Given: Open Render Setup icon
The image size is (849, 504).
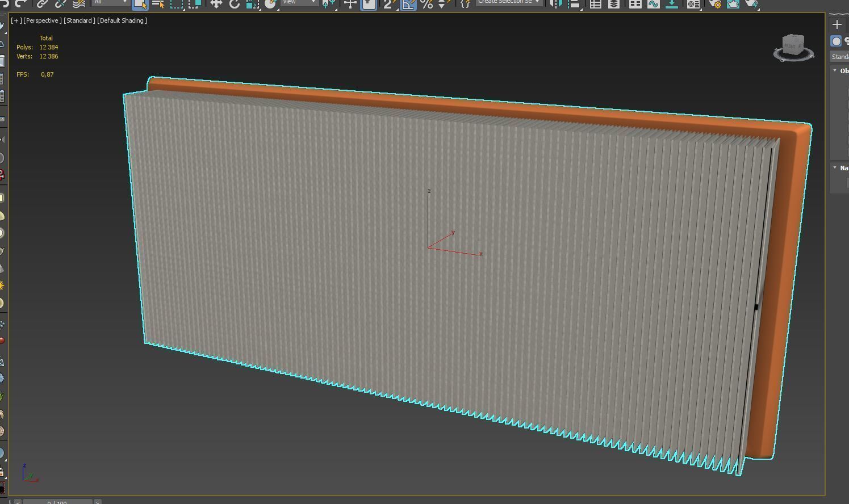Looking at the screenshot, I should pyautogui.click(x=714, y=3).
